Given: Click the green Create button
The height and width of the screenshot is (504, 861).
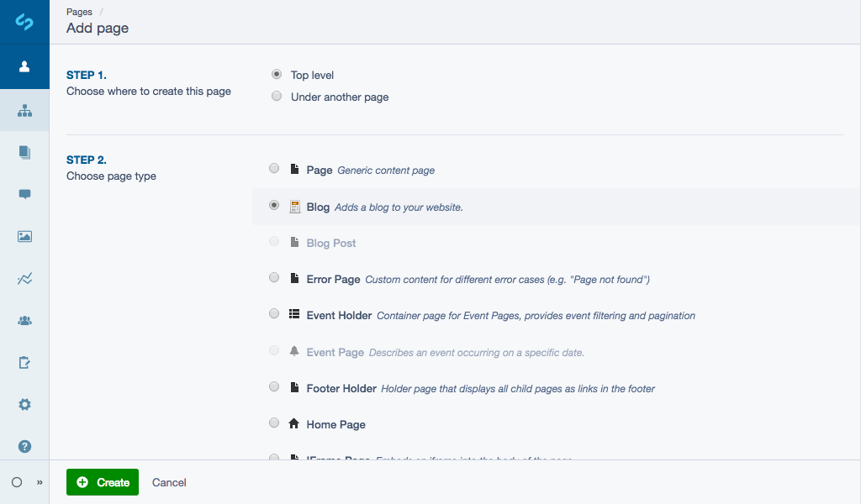Looking at the screenshot, I should (102, 482).
